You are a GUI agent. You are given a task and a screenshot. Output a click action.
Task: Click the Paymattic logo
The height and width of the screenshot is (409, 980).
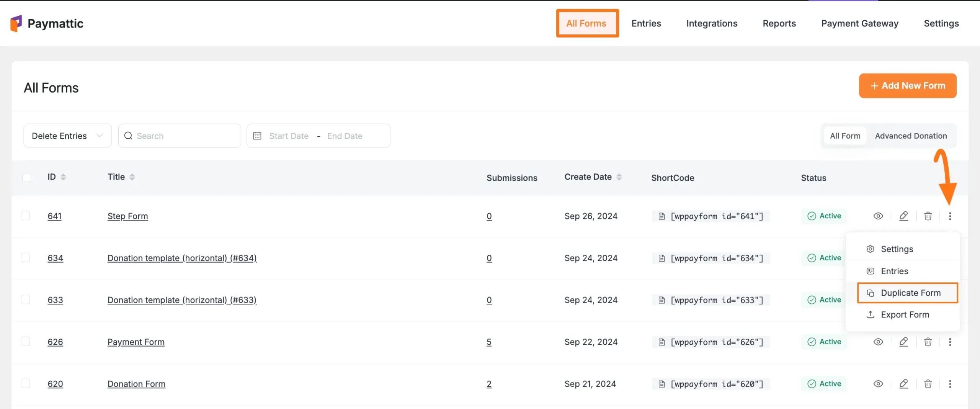[46, 23]
